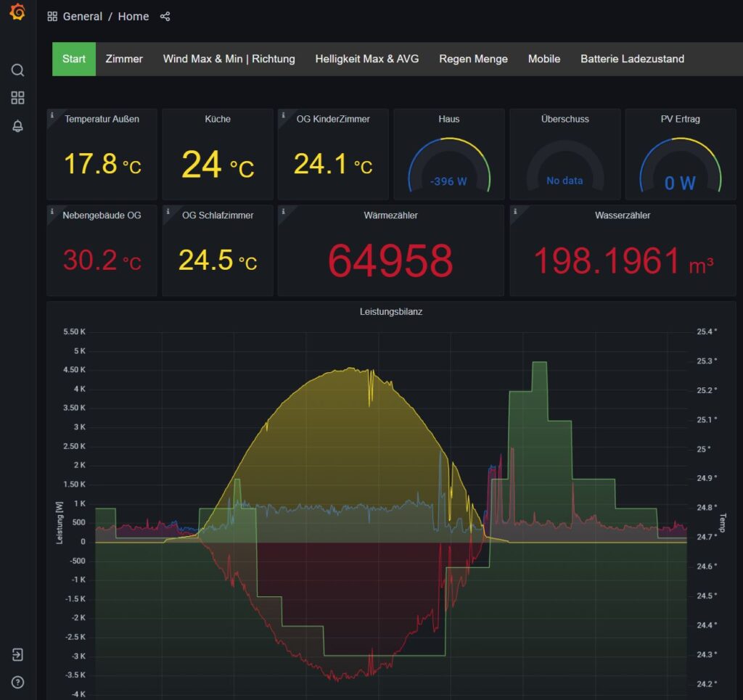
Task: Open the Küche panel title menu
Action: pyautogui.click(x=218, y=120)
